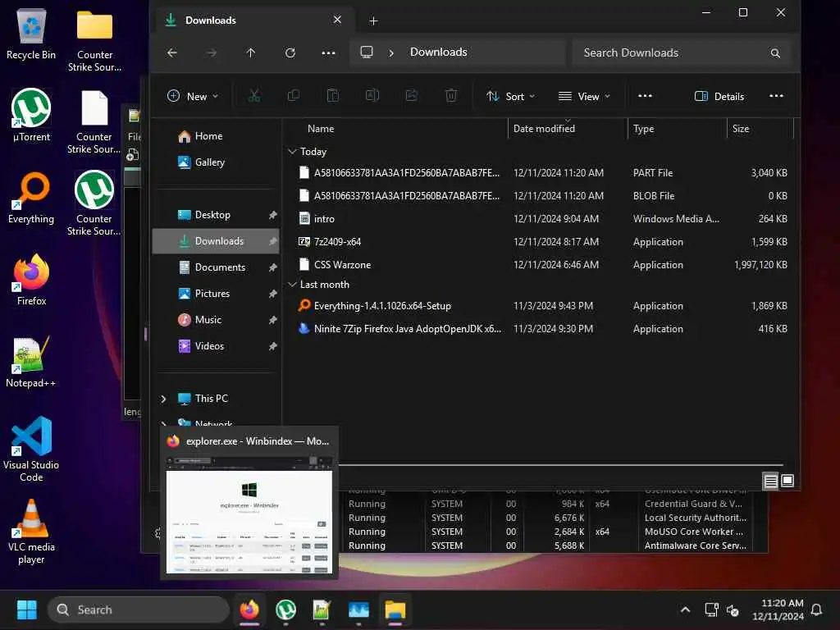840x630 pixels.
Task: Click the Rename icon in Explorer toolbar
Action: [372, 96]
